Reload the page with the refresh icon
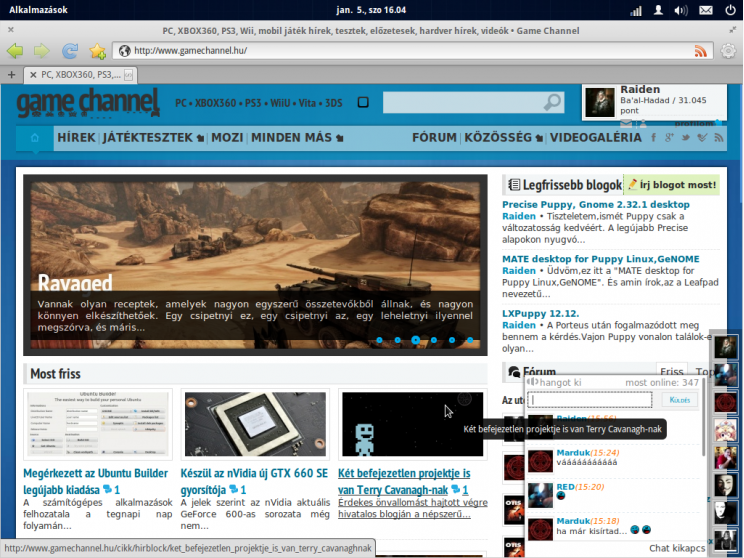744x558 pixels. (x=70, y=50)
